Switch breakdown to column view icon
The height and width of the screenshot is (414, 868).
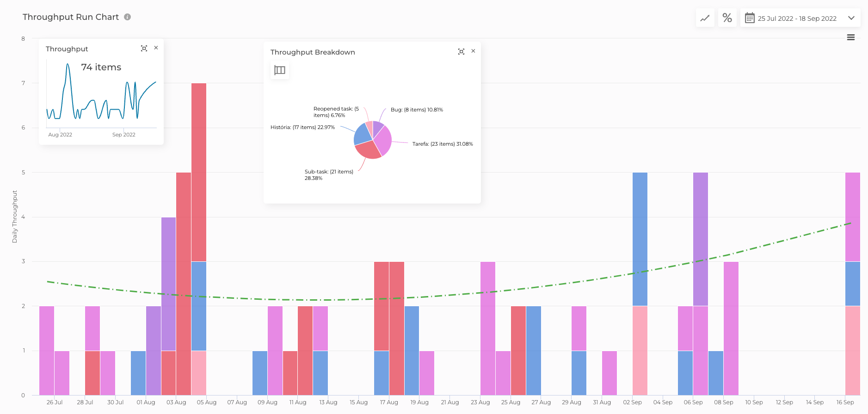pyautogui.click(x=280, y=70)
